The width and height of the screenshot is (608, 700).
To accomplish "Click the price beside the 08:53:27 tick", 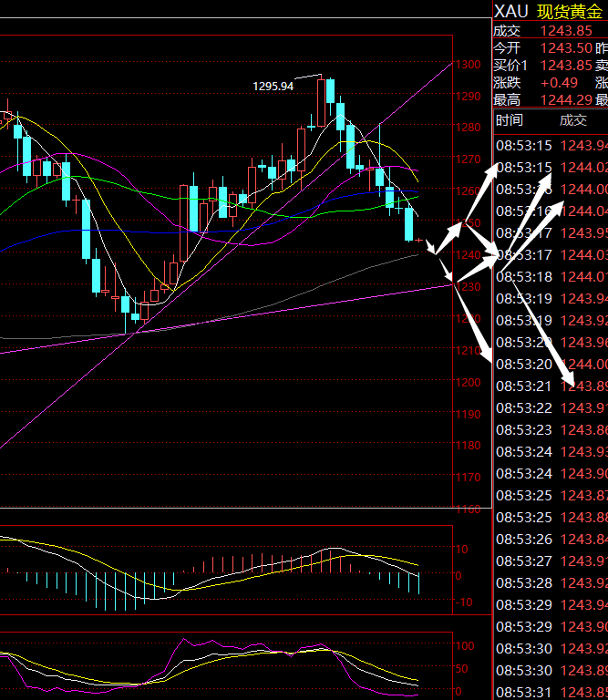I will [584, 561].
